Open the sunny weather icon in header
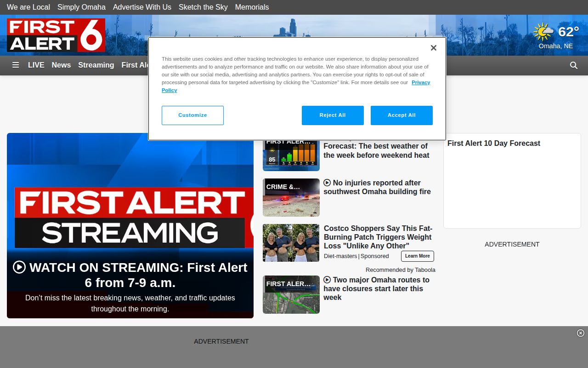This screenshot has width=588, height=368. click(543, 32)
